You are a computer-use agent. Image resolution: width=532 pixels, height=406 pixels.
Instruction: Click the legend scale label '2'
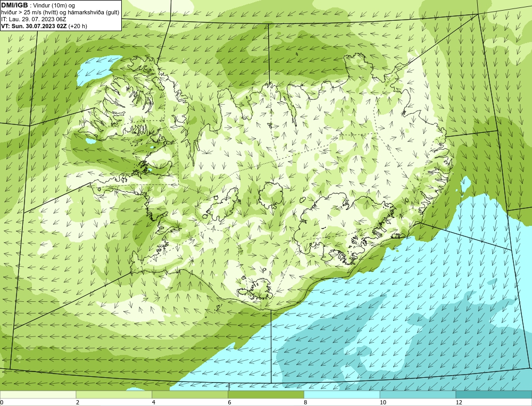(78, 403)
